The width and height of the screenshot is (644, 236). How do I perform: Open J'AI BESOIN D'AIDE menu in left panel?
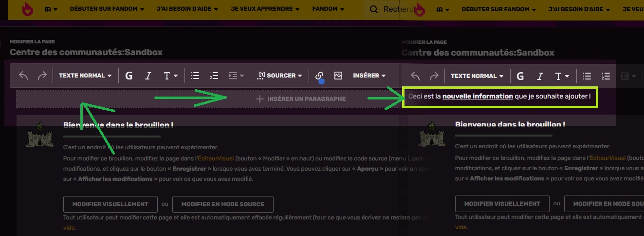[x=187, y=9]
